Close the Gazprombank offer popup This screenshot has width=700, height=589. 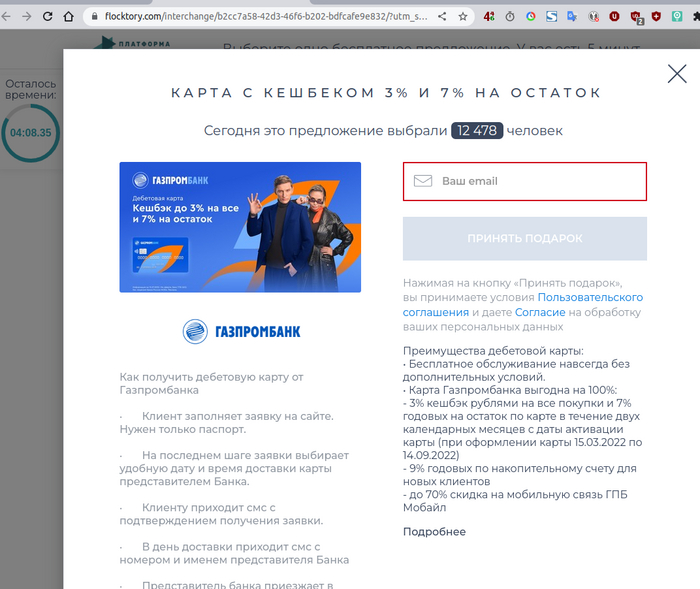coord(677,74)
